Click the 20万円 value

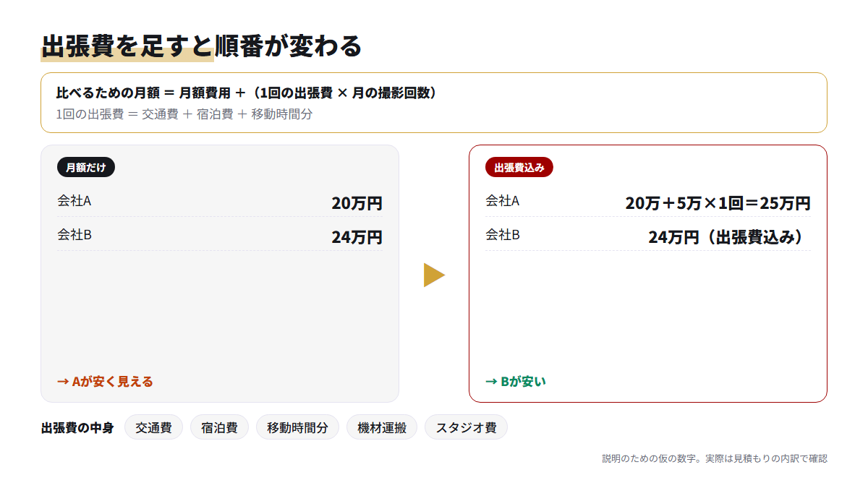click(357, 203)
